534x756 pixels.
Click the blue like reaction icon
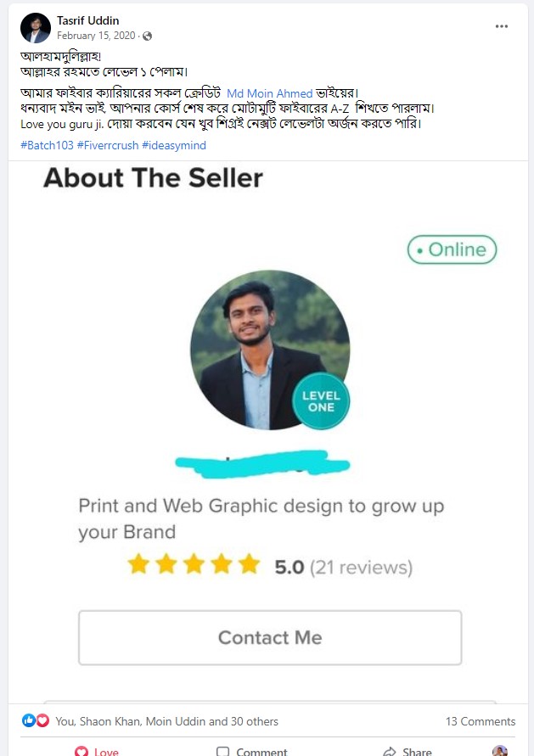tap(30, 720)
